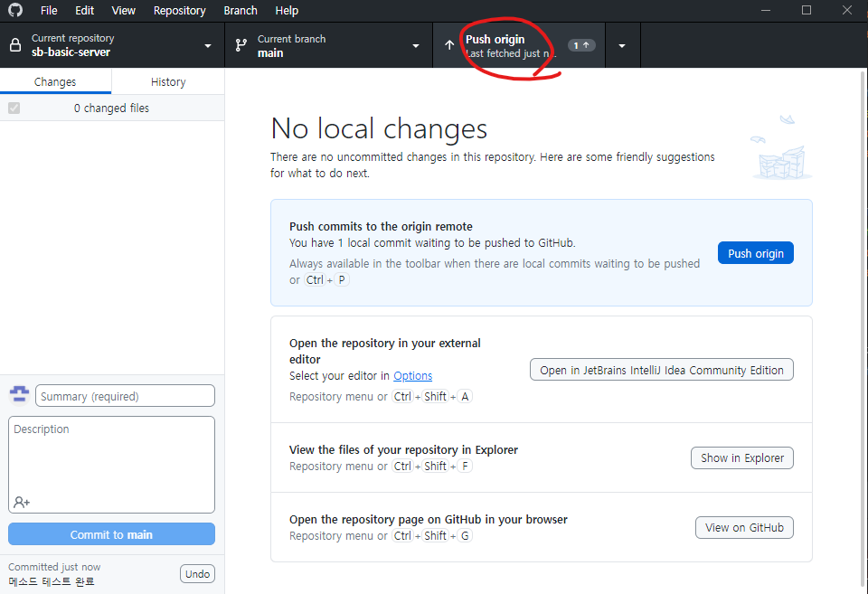Click the up-arrow push icon in the toolbar
This screenshot has width=868, height=594.
point(449,45)
